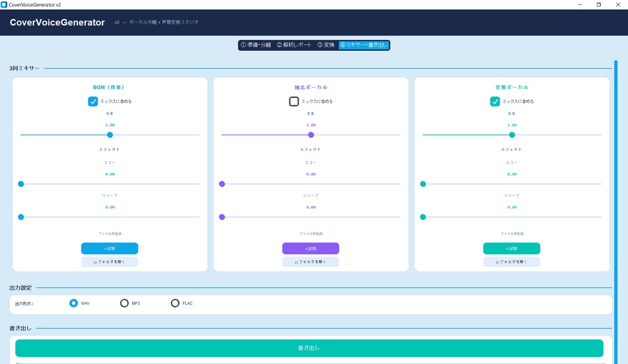The image size is (628, 364).
Task: Click the 出力設定 section heading
Action: 20,287
